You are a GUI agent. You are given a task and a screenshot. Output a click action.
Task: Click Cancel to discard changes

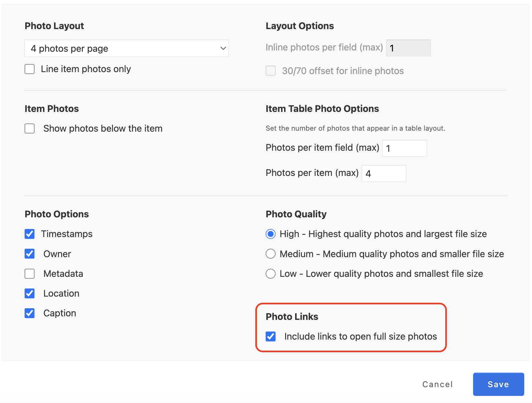[x=437, y=384]
